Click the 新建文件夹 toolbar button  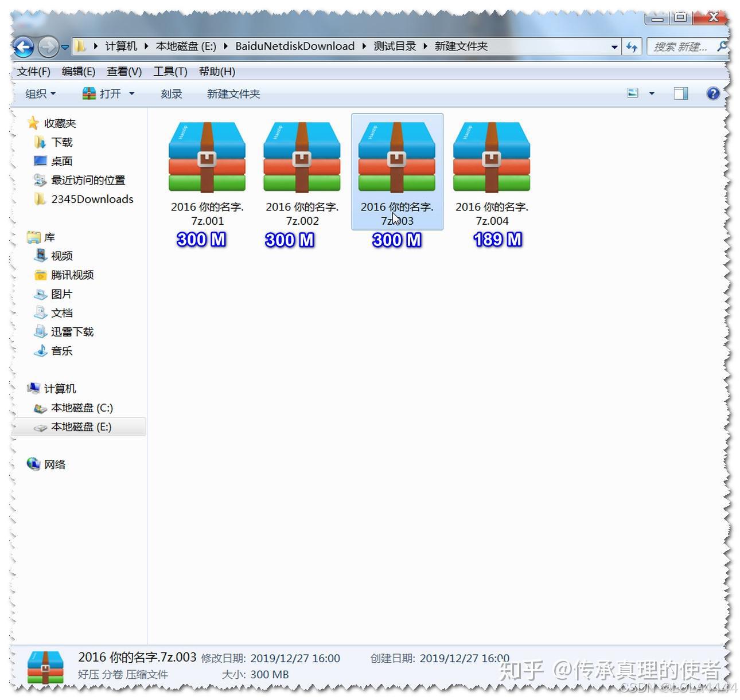tap(233, 93)
